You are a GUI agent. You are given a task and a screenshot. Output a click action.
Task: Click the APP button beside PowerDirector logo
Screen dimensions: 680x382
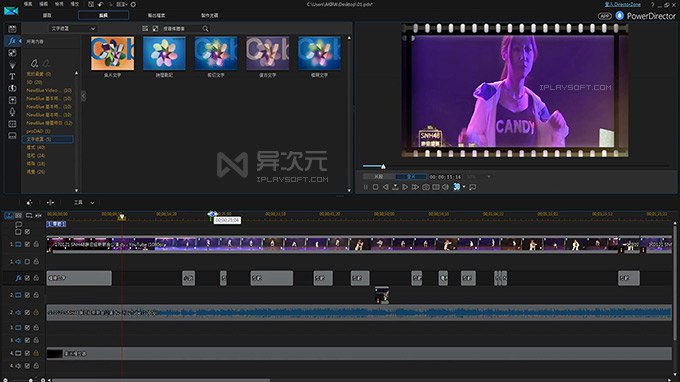point(605,16)
